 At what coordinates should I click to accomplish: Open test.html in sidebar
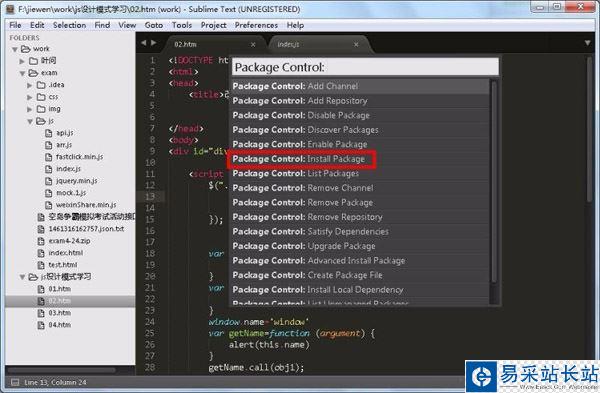click(63, 265)
